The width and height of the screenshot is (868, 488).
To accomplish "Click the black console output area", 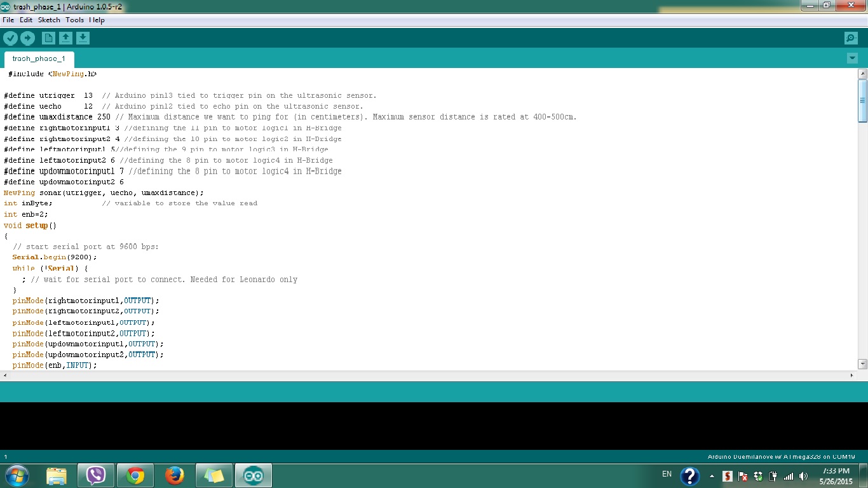I will pyautogui.click(x=434, y=426).
